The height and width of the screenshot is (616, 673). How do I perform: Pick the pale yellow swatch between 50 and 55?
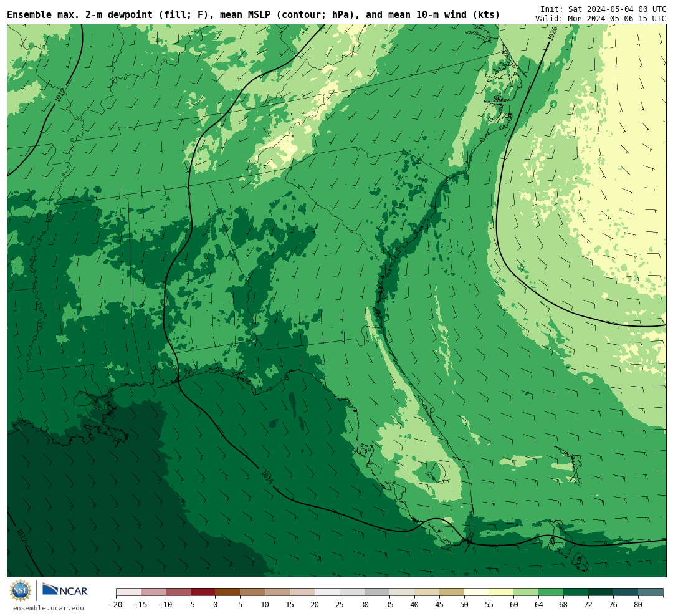[x=477, y=592]
